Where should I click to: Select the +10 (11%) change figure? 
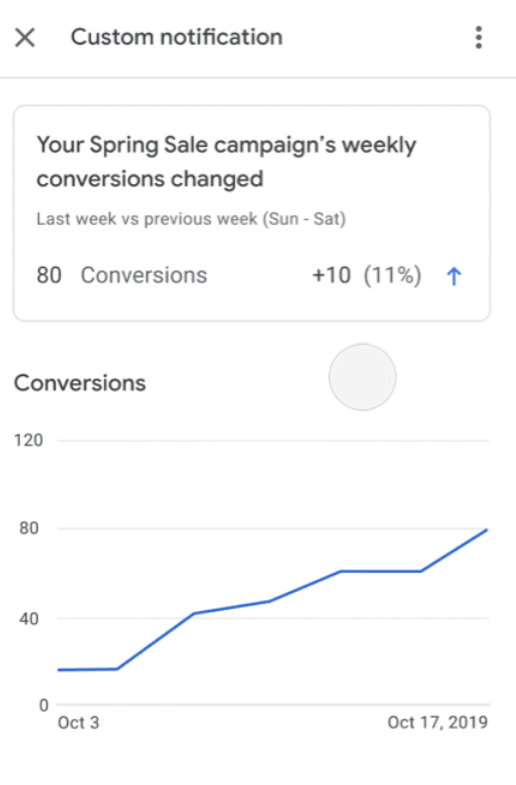click(366, 275)
